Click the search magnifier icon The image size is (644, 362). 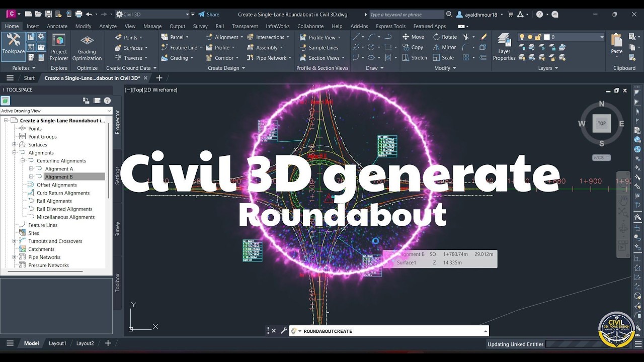coord(449,15)
